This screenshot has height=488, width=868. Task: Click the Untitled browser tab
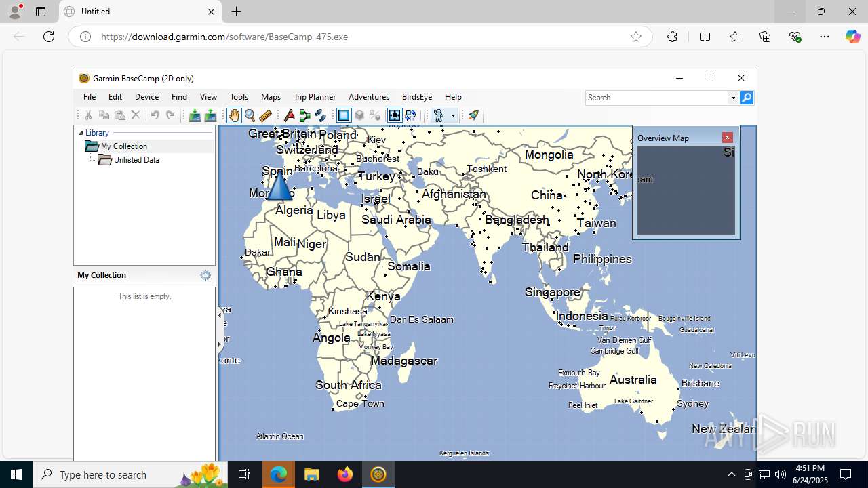coord(140,12)
